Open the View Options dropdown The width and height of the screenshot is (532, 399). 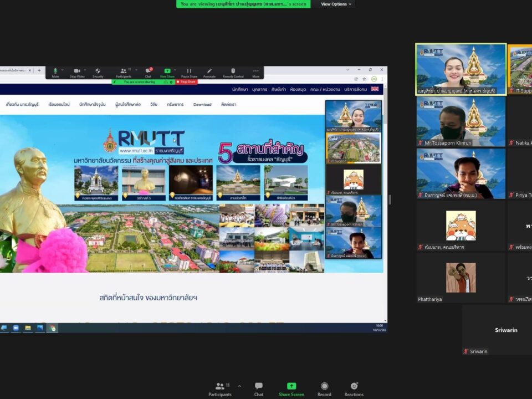336,4
